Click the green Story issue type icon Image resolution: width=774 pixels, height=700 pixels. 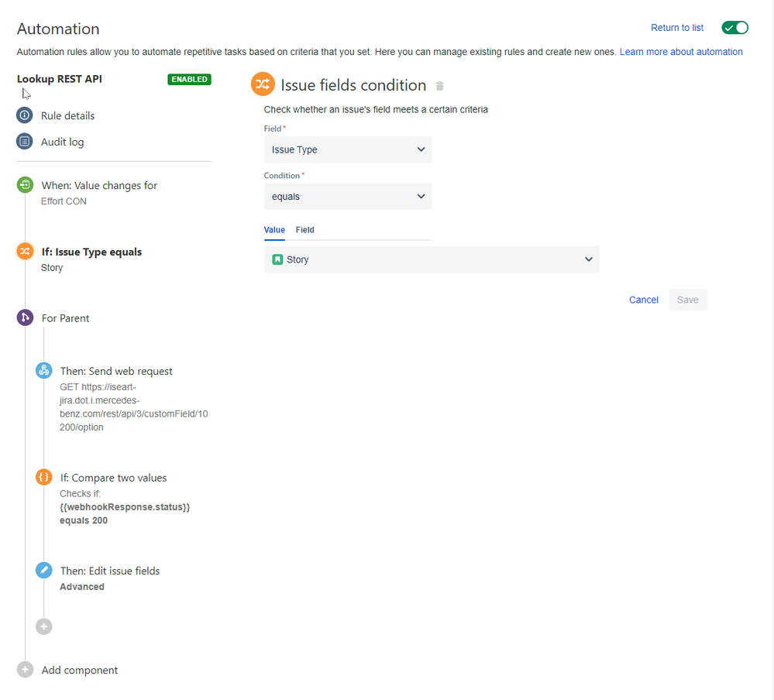click(x=278, y=259)
